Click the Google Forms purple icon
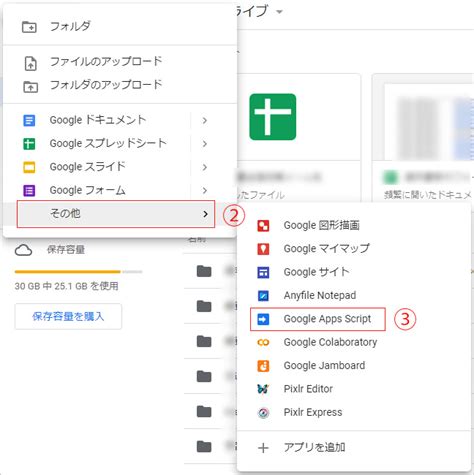474x475 pixels. 29,191
